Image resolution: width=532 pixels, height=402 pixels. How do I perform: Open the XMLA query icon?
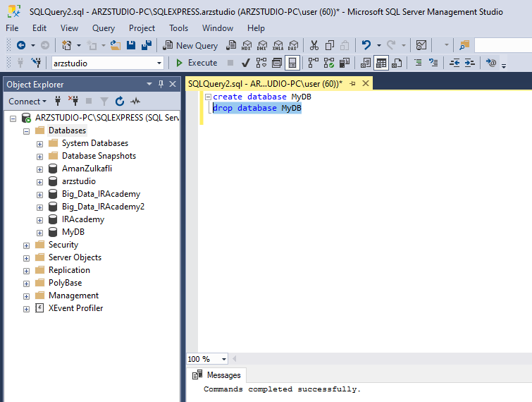[278, 45]
